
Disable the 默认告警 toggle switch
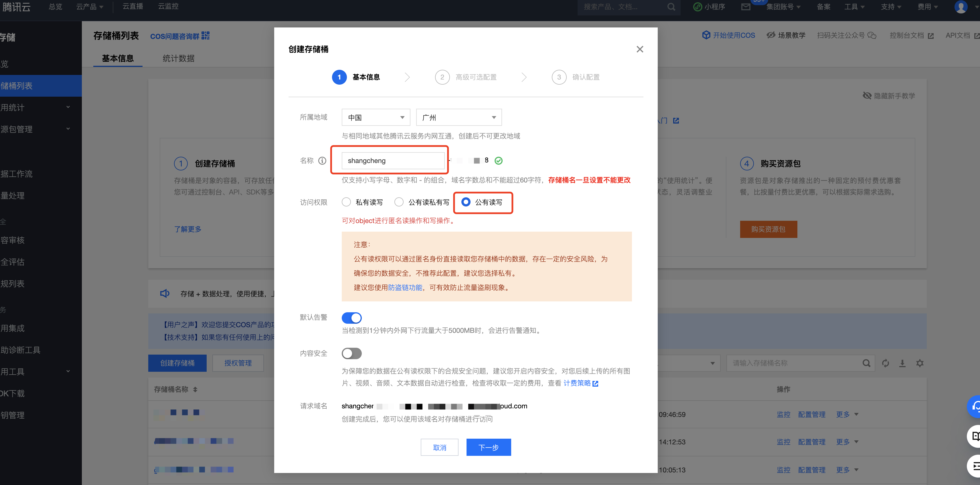[x=351, y=318]
